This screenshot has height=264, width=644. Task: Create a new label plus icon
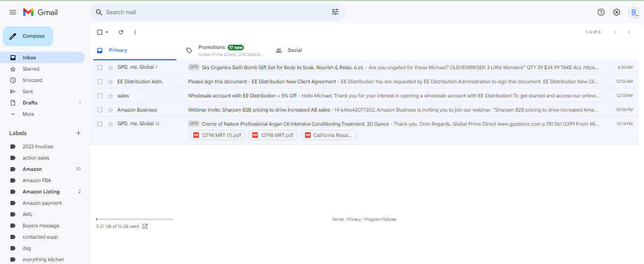(x=78, y=133)
